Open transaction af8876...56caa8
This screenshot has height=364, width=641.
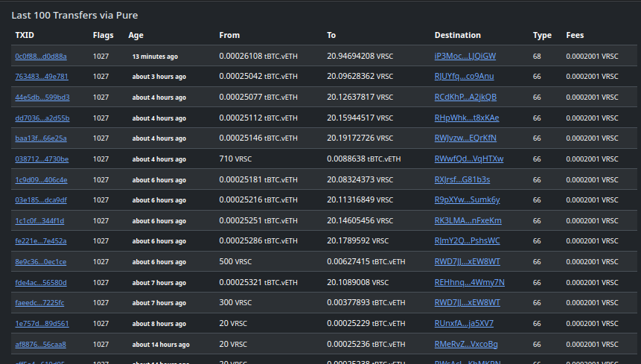point(40,345)
